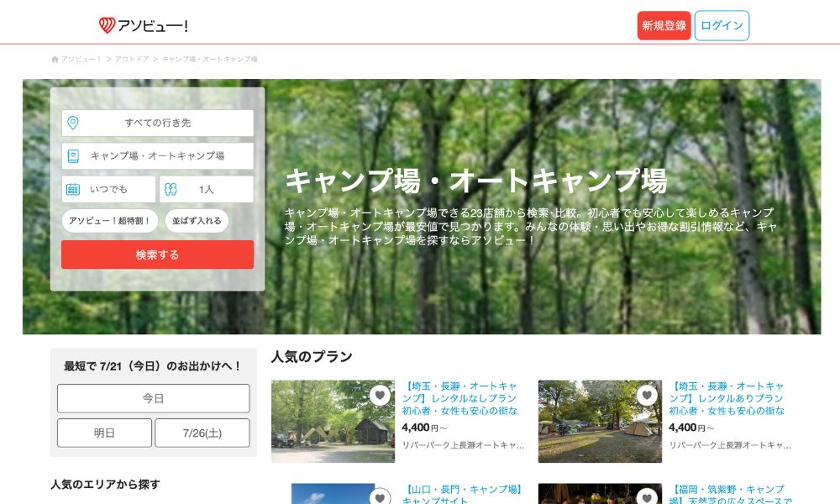Go to キャンプ場・オートキャンプ場 breadcrumb item

[x=209, y=60]
